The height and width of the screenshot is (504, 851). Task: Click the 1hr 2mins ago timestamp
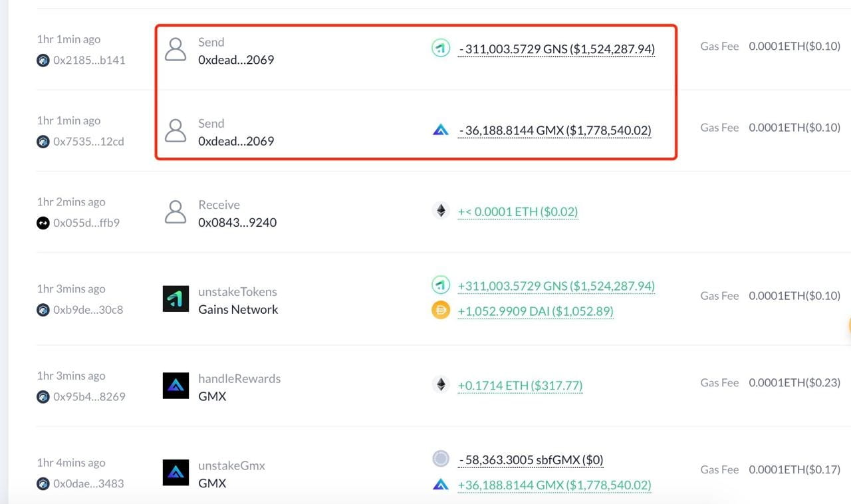tap(71, 201)
